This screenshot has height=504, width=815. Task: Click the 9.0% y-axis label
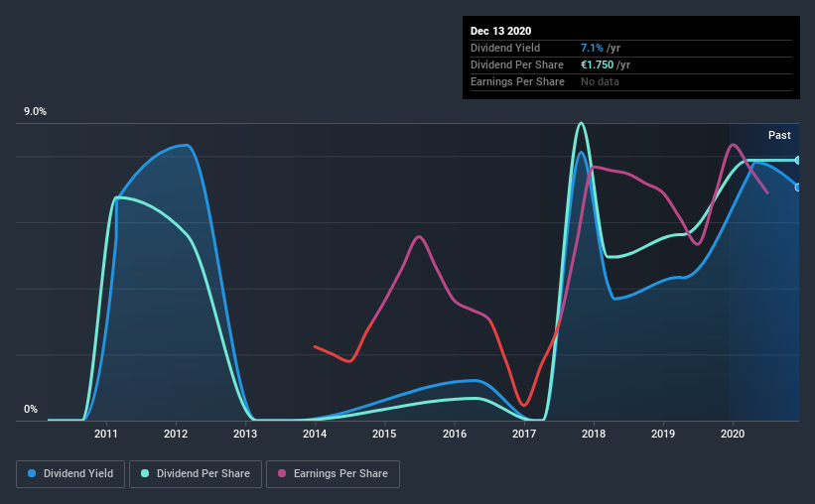pyautogui.click(x=36, y=112)
